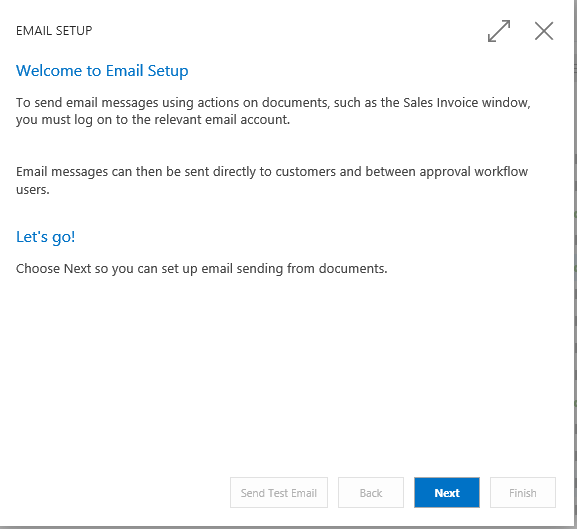Click the EMAIL SETUP dialog title

(54, 31)
